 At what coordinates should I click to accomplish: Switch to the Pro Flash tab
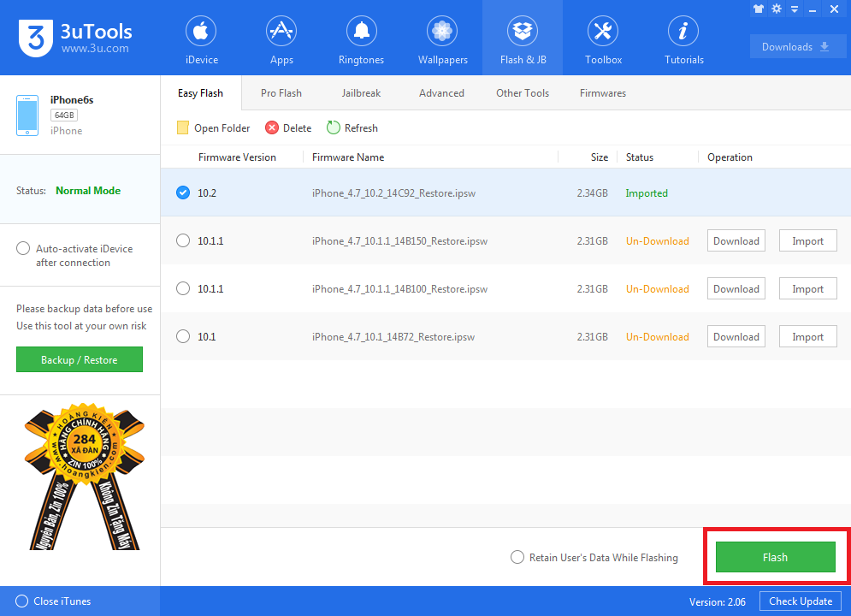[x=281, y=93]
